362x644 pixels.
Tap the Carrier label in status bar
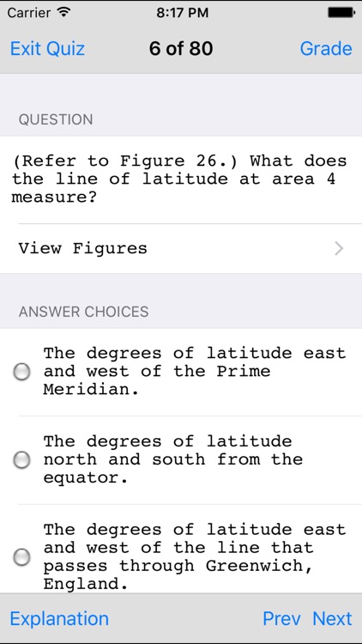click(30, 13)
